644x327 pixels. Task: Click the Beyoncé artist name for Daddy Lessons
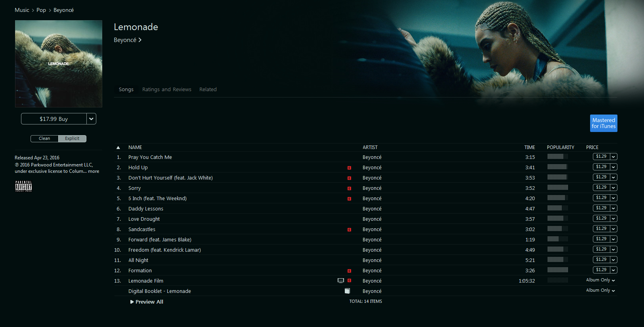pyautogui.click(x=372, y=209)
